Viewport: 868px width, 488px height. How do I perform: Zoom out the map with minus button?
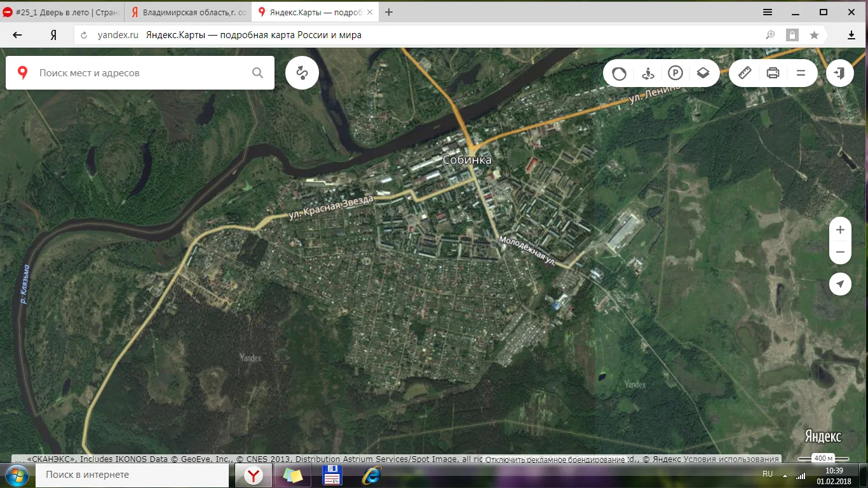coord(840,252)
